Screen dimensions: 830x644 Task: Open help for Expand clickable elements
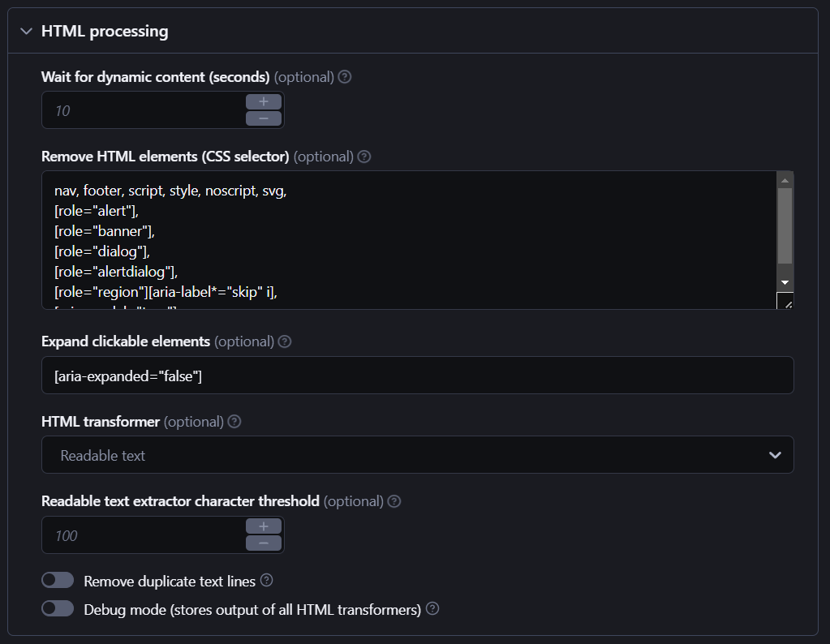point(284,341)
